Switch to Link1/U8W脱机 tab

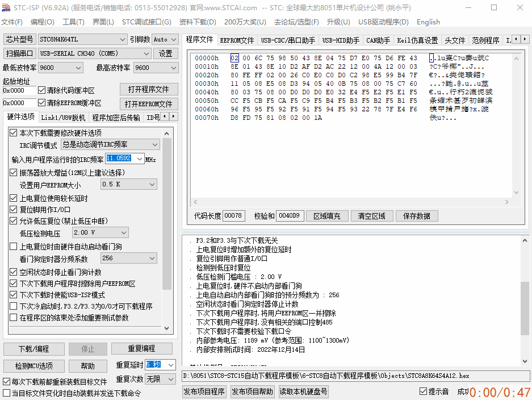[x=63, y=118]
